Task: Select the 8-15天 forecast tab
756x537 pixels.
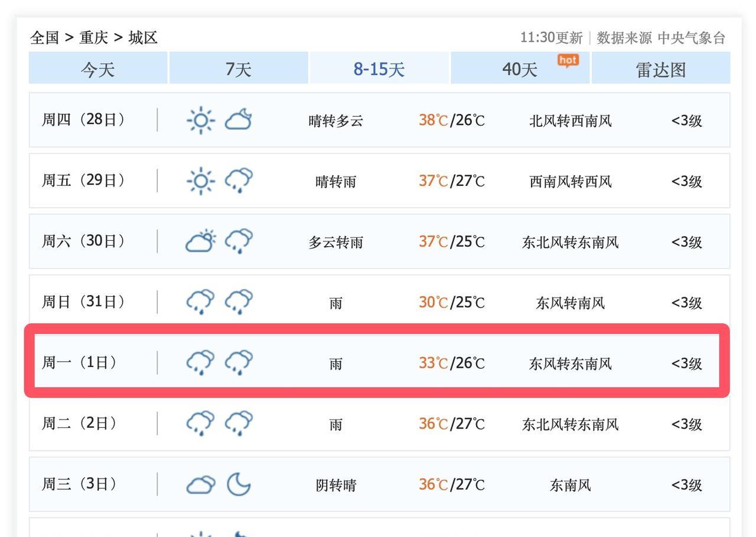Action: click(379, 69)
